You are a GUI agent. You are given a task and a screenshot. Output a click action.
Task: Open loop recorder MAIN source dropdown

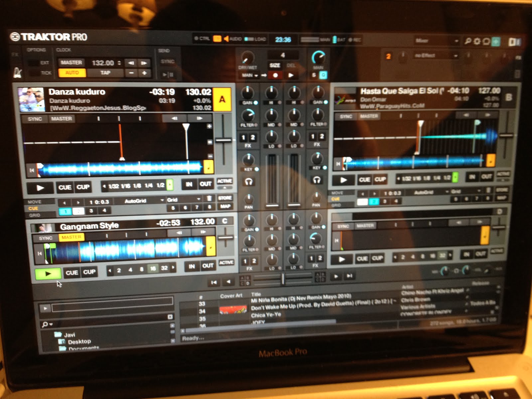pos(250,75)
